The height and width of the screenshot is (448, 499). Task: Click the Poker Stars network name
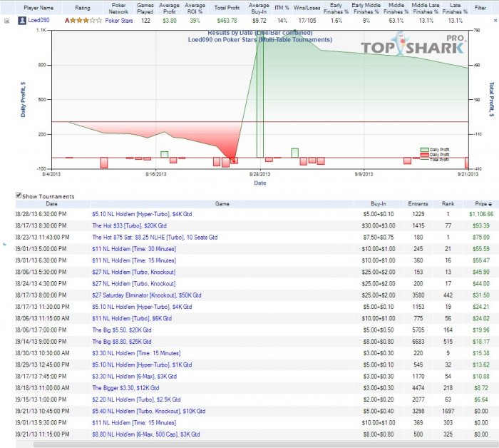point(119,21)
